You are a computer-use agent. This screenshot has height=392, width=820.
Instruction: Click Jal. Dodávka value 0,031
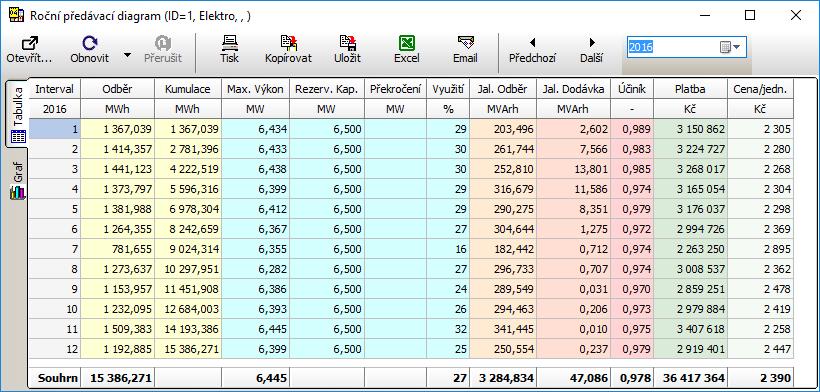click(x=574, y=289)
